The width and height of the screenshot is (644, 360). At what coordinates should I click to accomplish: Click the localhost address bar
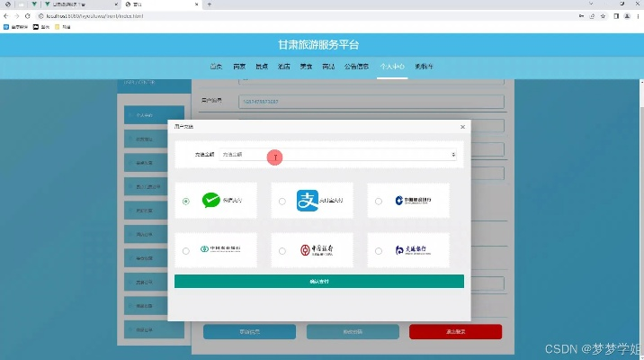(x=306, y=16)
